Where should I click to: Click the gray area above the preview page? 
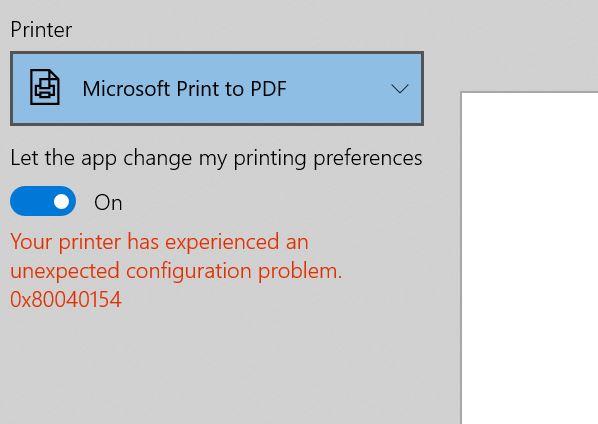click(x=529, y=46)
